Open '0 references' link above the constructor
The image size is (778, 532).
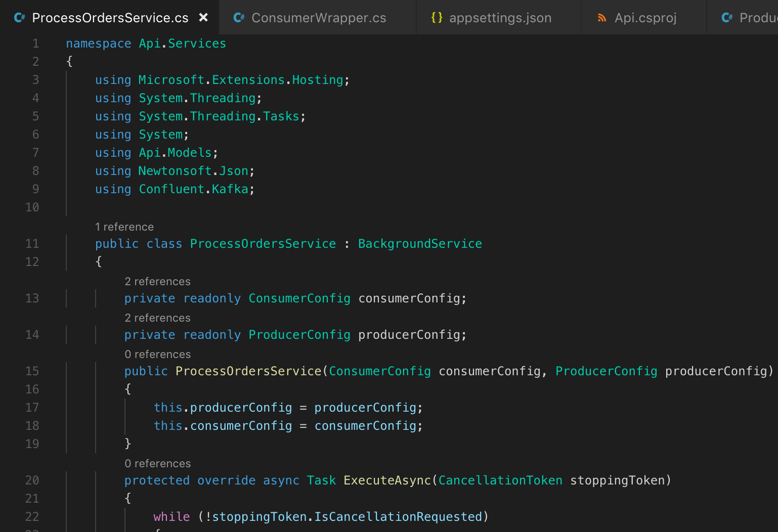point(158,354)
